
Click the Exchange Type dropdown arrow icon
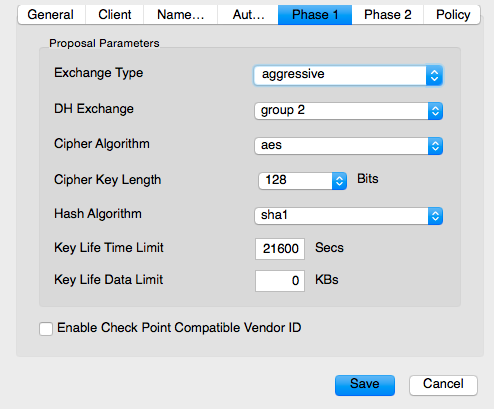tap(434, 75)
